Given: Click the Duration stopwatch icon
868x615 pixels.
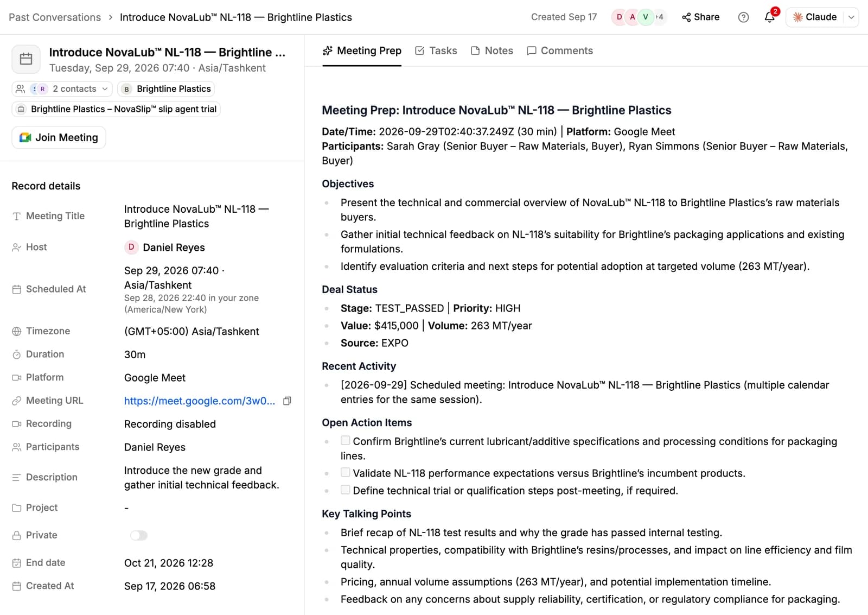Looking at the screenshot, I should [17, 354].
